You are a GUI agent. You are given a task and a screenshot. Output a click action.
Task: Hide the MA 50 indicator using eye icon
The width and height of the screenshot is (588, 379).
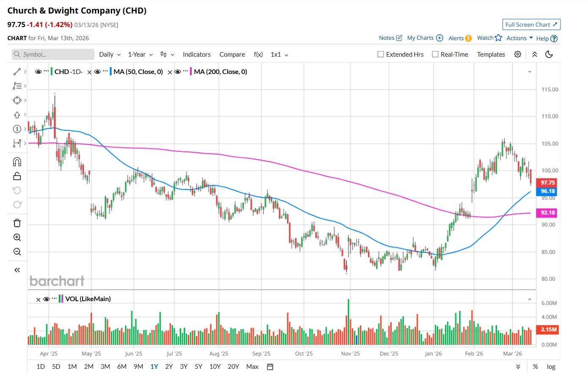coord(98,72)
